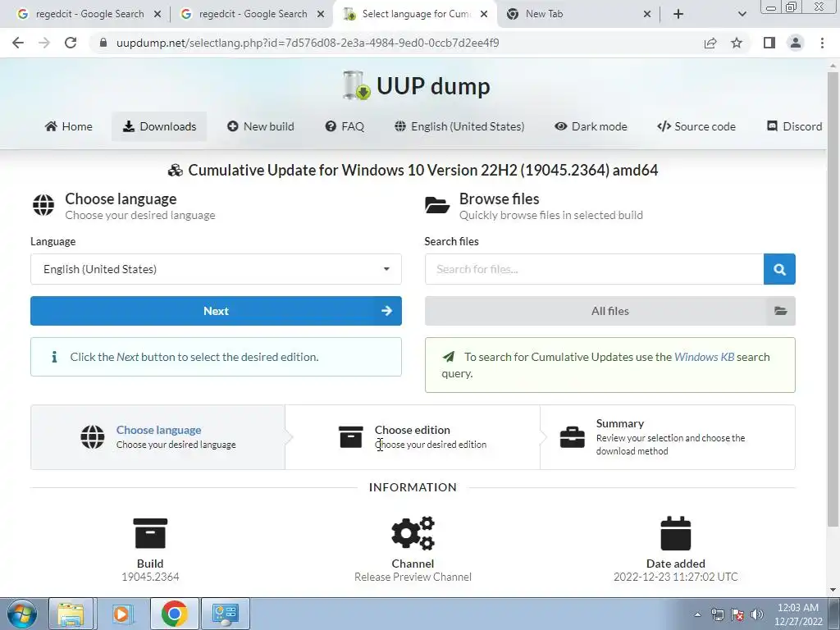
Task: Select the 'Select language for Cum' tab
Action: pos(415,14)
